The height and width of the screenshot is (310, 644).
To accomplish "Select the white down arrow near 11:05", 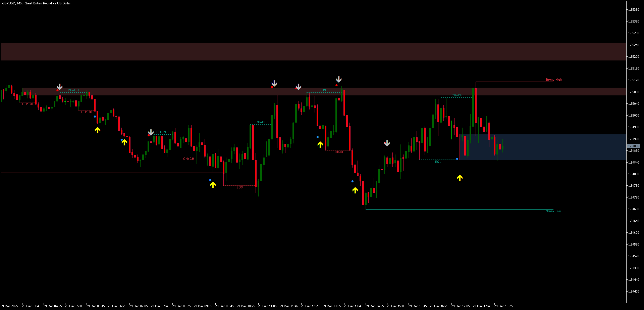I will pyautogui.click(x=274, y=83).
